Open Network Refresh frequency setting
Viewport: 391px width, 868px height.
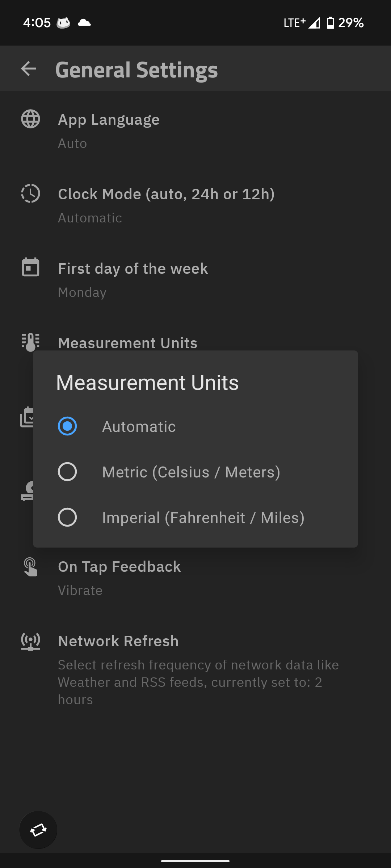(118, 642)
